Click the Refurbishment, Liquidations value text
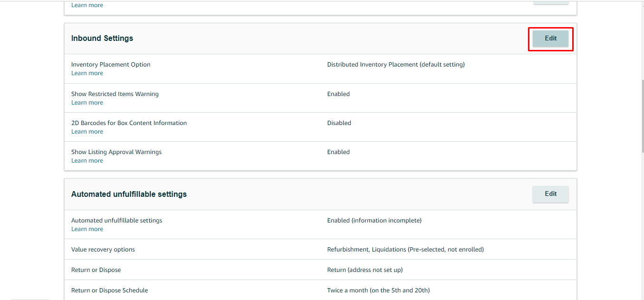This screenshot has height=300, width=644. coord(405,250)
